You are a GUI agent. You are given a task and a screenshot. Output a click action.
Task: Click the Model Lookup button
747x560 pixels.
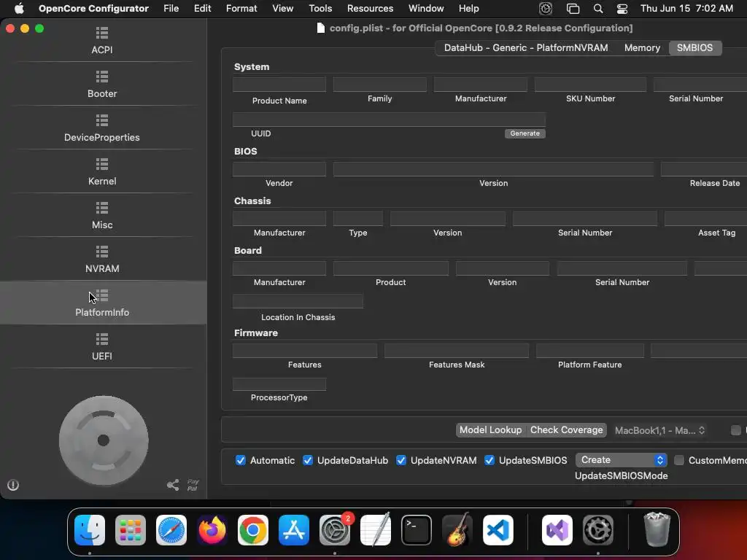pyautogui.click(x=490, y=430)
